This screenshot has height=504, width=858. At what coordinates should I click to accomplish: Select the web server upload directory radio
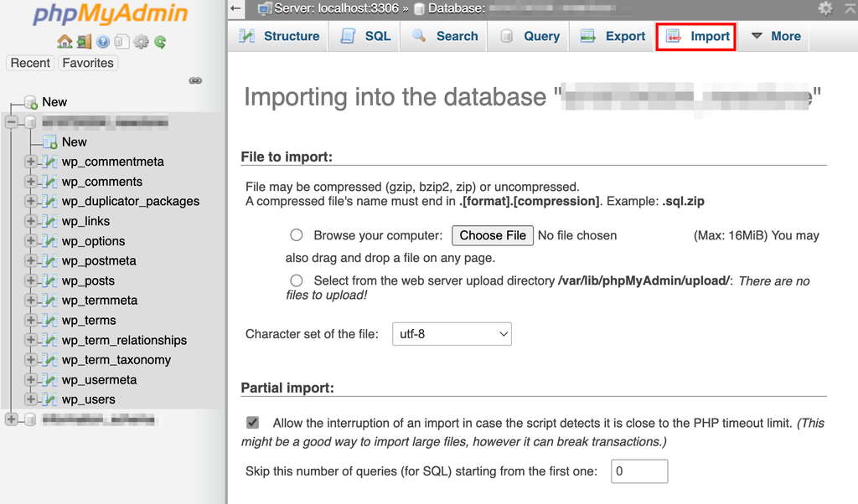pyautogui.click(x=296, y=280)
